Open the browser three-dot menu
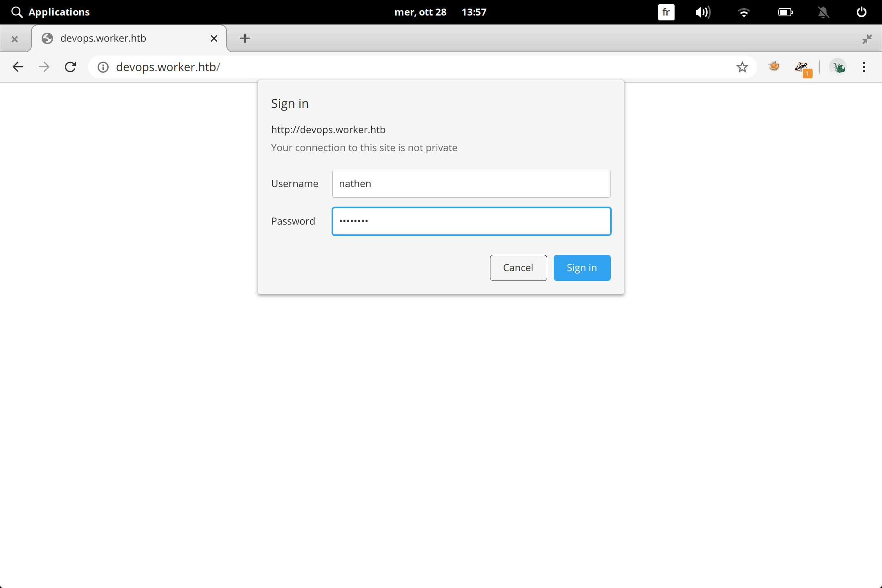The height and width of the screenshot is (588, 882). [x=864, y=67]
